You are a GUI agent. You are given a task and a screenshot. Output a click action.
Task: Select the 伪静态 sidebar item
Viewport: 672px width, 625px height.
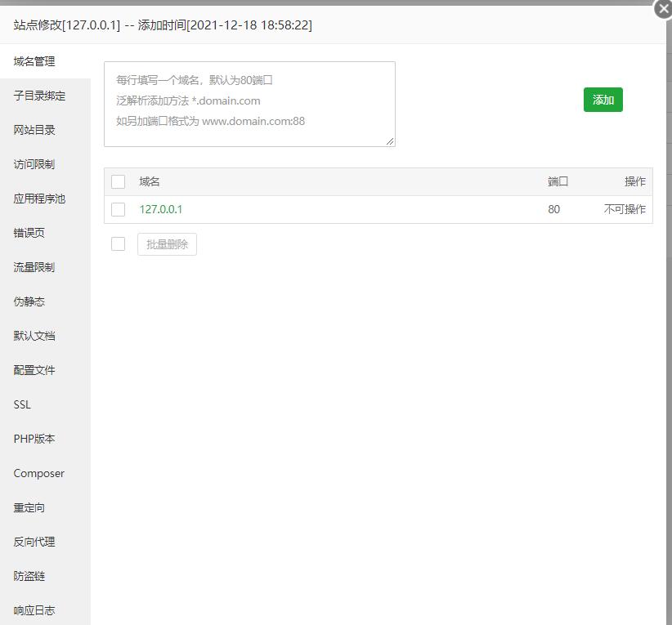point(29,301)
